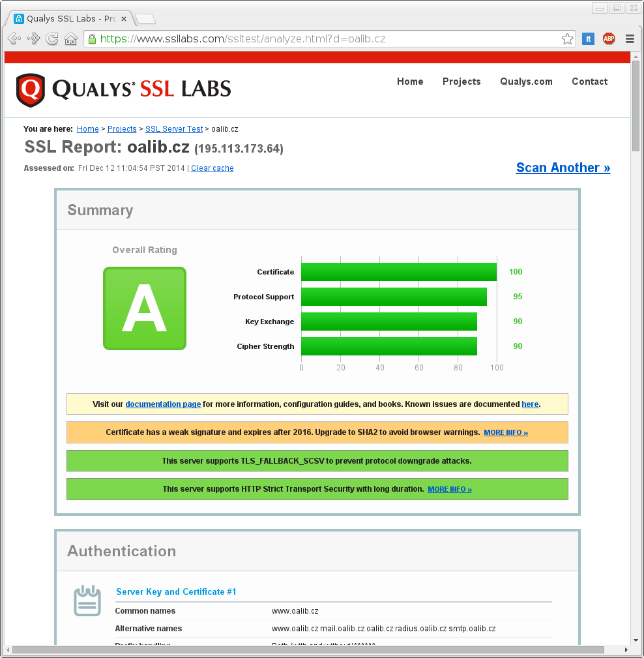Click the horizontal scrollbar right arrow
This screenshot has width=644, height=658.
pos(626,650)
